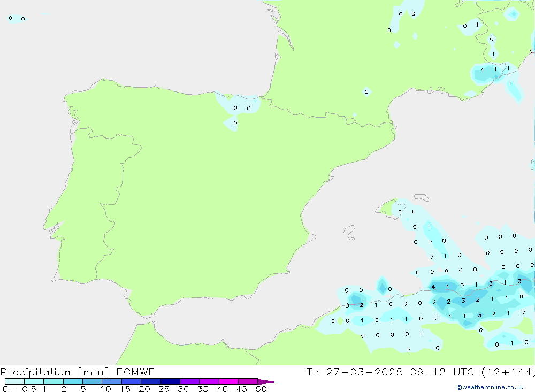Click the 0.1–0.5 mm palest cyan legend swatch
535x392 pixels.
click(14, 381)
